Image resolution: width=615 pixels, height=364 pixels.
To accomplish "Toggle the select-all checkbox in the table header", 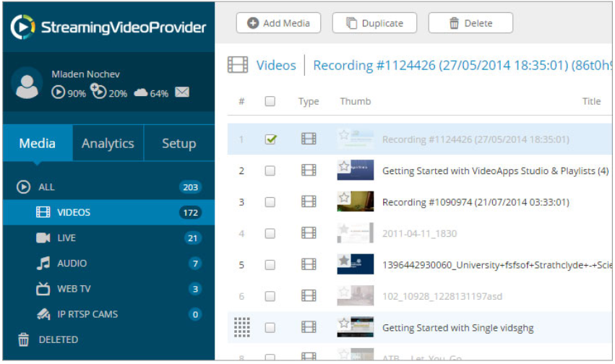I will click(x=270, y=101).
